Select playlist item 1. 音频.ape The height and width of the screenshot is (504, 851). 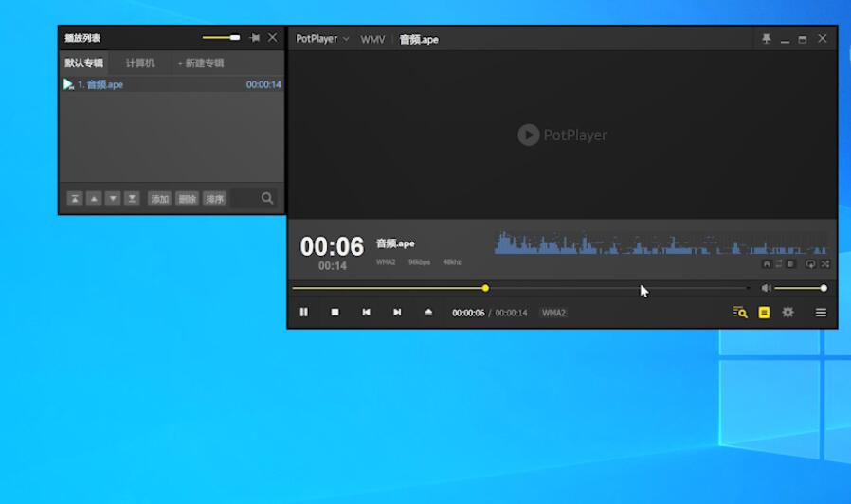tap(172, 84)
